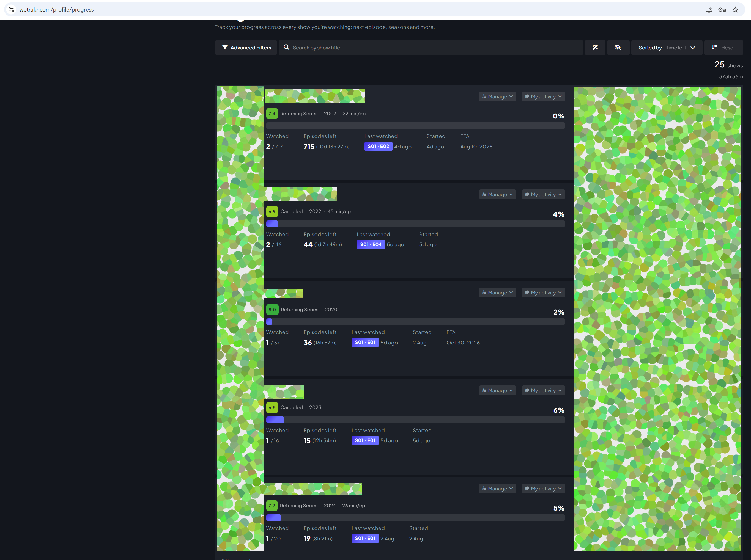The width and height of the screenshot is (751, 560).
Task: Click the title of the 2024 Returning Series
Action: (x=313, y=489)
